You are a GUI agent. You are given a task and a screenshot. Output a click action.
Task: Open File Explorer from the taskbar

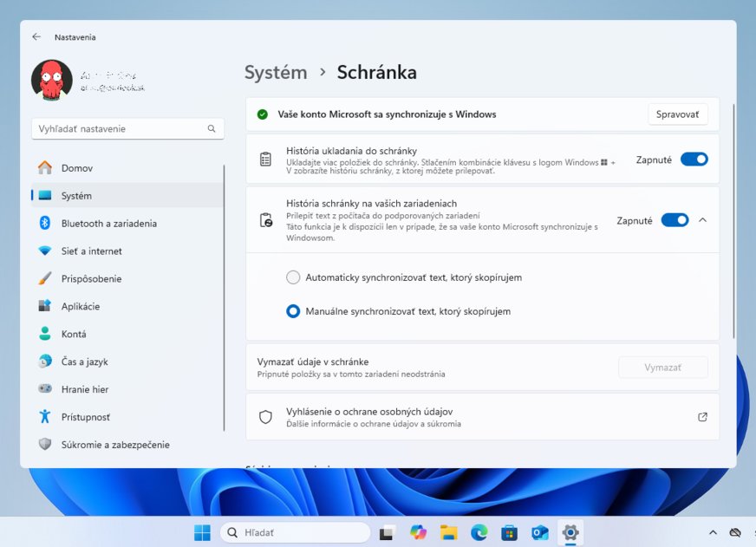(x=448, y=532)
